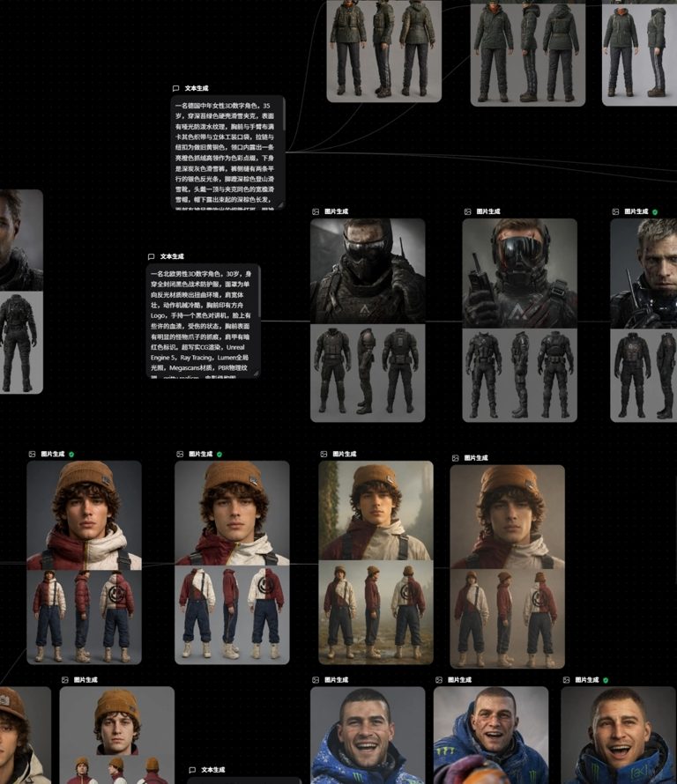Click the image icon of the white-boots beanie node
This screenshot has height=784, width=677.
(x=180, y=454)
